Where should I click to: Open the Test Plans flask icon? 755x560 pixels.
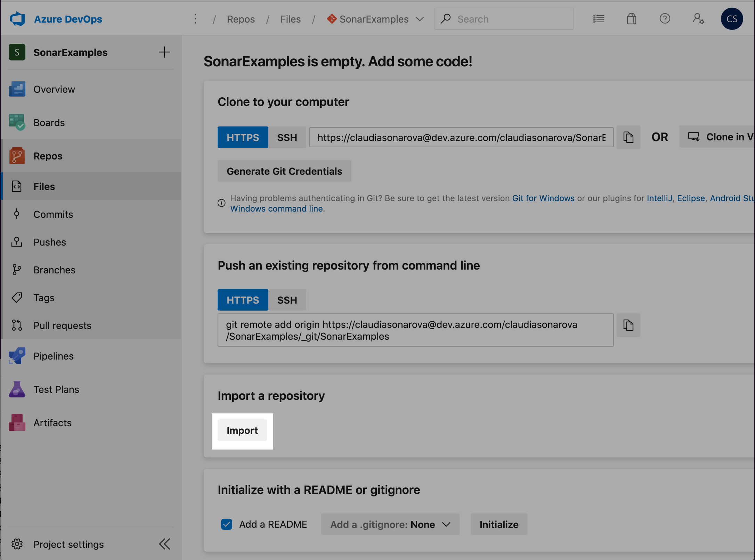pos(17,389)
